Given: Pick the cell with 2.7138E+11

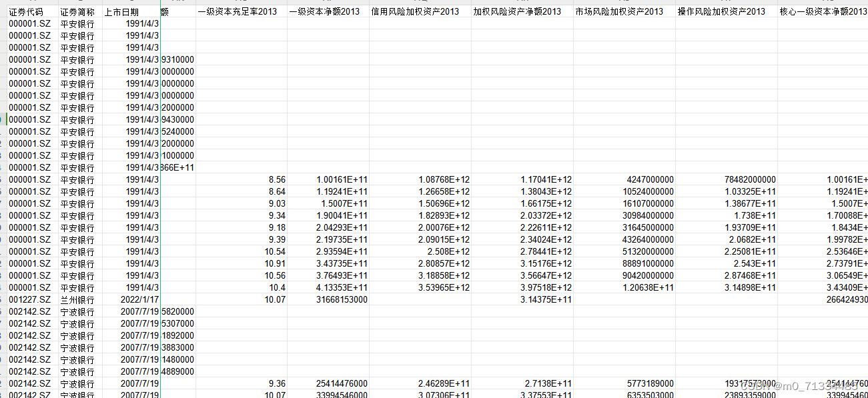Looking at the screenshot, I should point(522,383).
